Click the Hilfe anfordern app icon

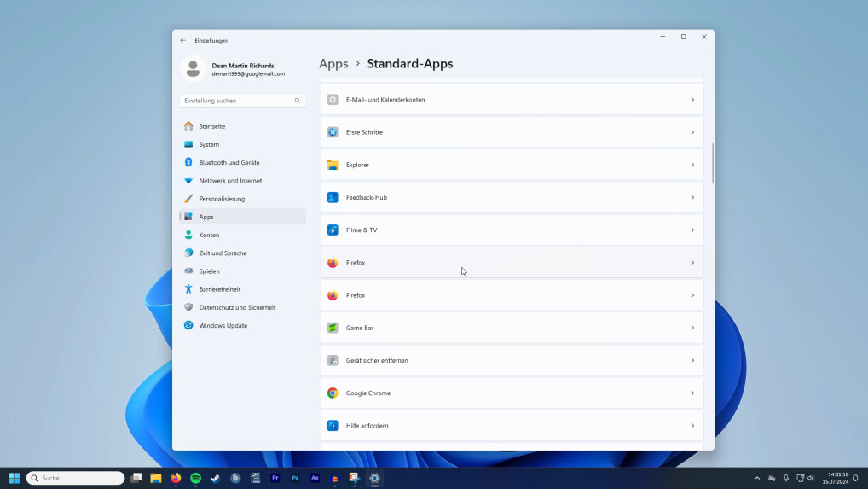pos(333,426)
